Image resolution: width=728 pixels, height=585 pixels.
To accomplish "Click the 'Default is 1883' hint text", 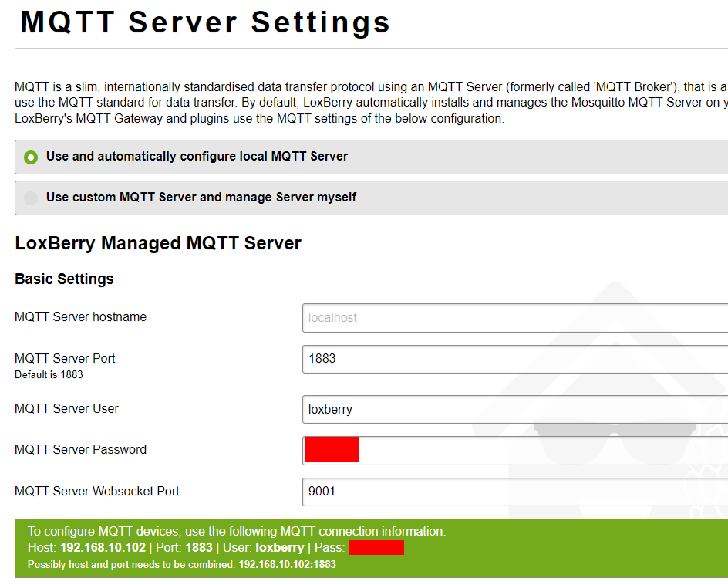I will (x=49, y=374).
